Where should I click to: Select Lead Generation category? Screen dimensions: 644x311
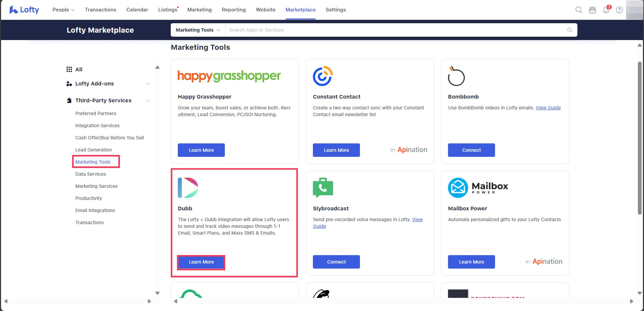coord(93,150)
